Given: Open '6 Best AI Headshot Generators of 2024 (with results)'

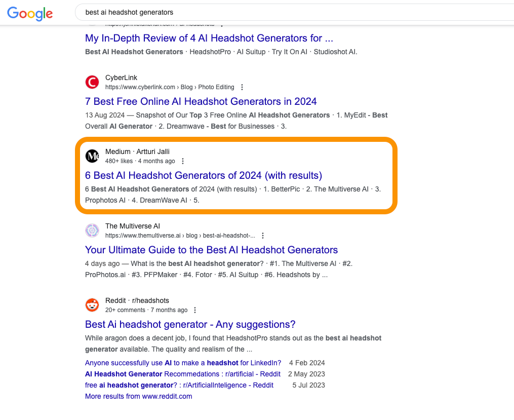Looking at the screenshot, I should tap(204, 175).
